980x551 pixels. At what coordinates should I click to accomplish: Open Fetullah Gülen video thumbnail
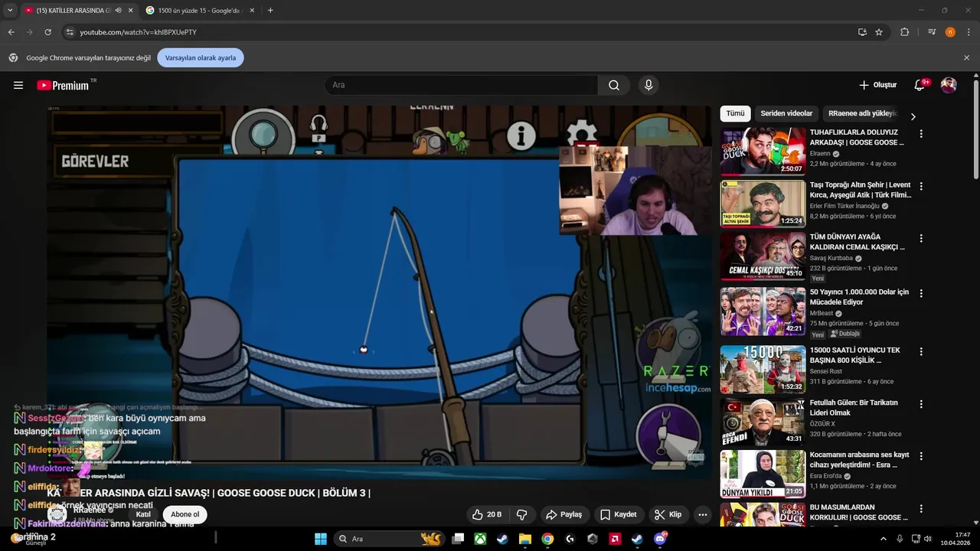tap(763, 421)
